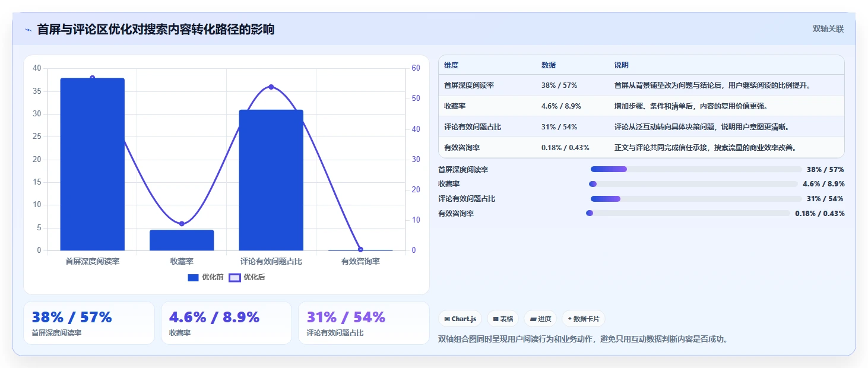868x368 pixels.
Task: Toggle the 优化后 legend item
Action: click(x=247, y=277)
